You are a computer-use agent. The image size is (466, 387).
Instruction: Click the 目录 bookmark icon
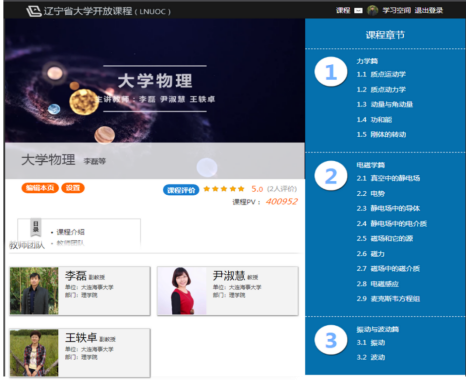coord(36,227)
